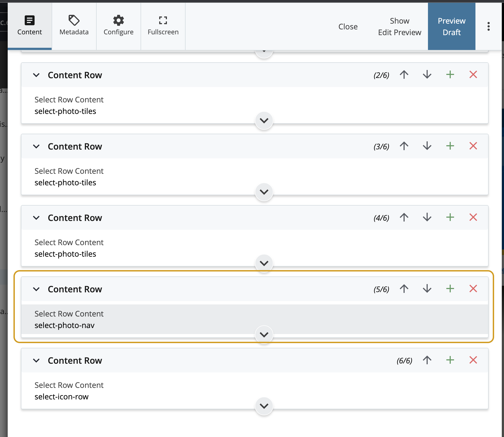Collapse Content Row 5/6 header chevron
Image resolution: width=504 pixels, height=437 pixels.
36,289
